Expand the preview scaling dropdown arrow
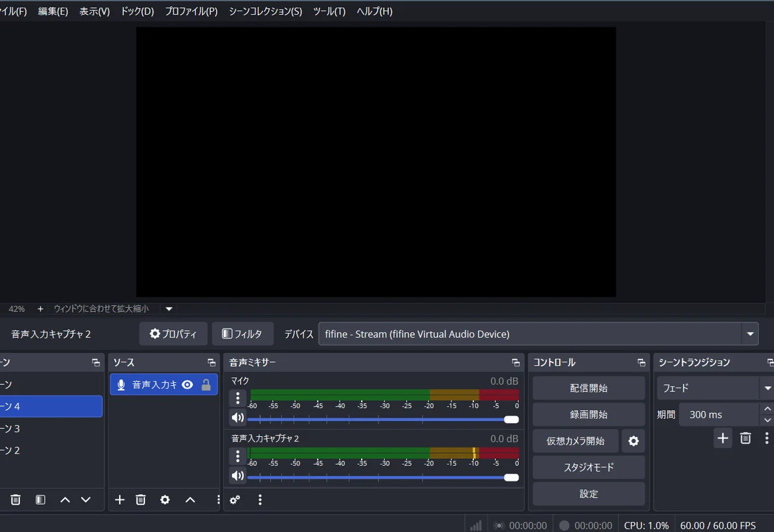774x532 pixels. tap(169, 309)
